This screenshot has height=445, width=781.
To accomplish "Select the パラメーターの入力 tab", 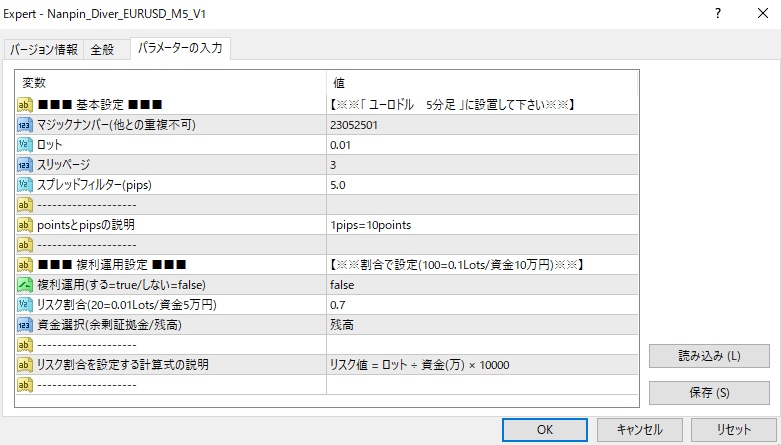I will coord(180,48).
